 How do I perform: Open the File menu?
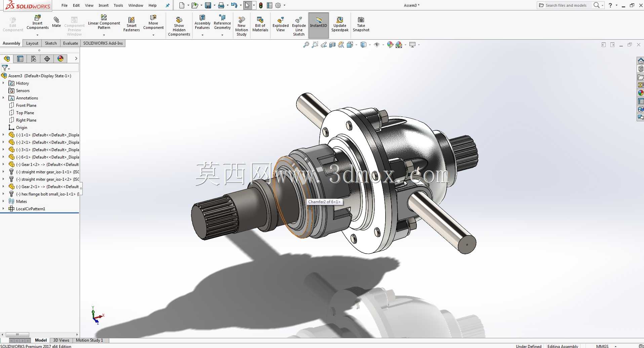65,5
